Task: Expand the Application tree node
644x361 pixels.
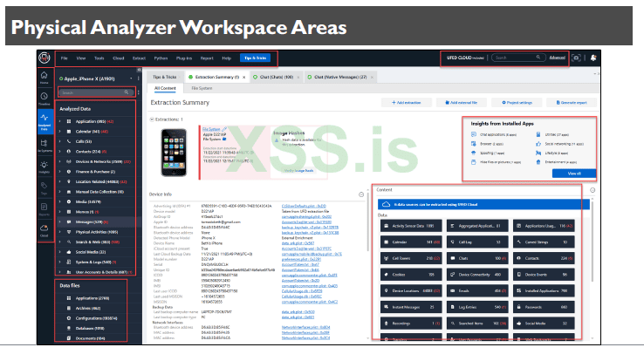Action: pos(60,121)
